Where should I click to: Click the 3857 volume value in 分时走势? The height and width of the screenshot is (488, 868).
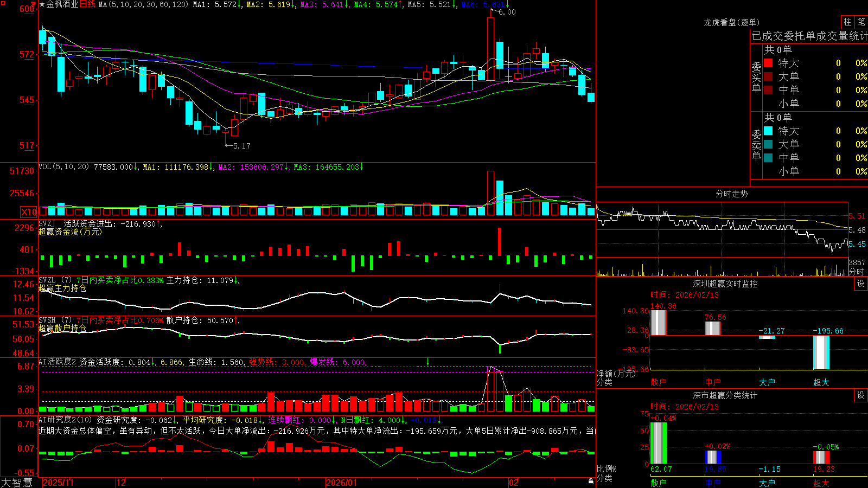tap(857, 262)
